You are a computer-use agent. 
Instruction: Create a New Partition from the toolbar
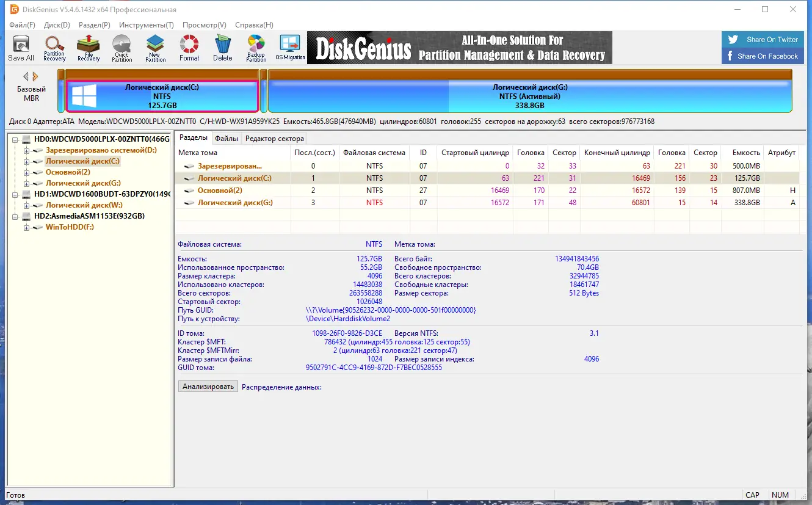click(x=155, y=48)
